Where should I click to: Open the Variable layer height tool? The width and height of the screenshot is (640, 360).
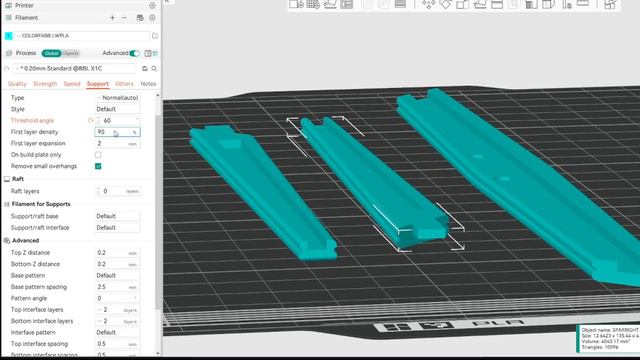point(400,4)
